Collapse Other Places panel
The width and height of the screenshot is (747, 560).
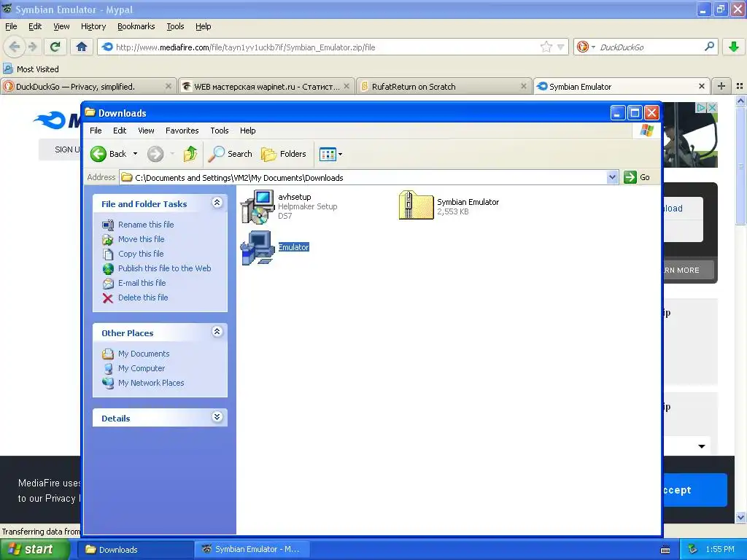click(217, 332)
